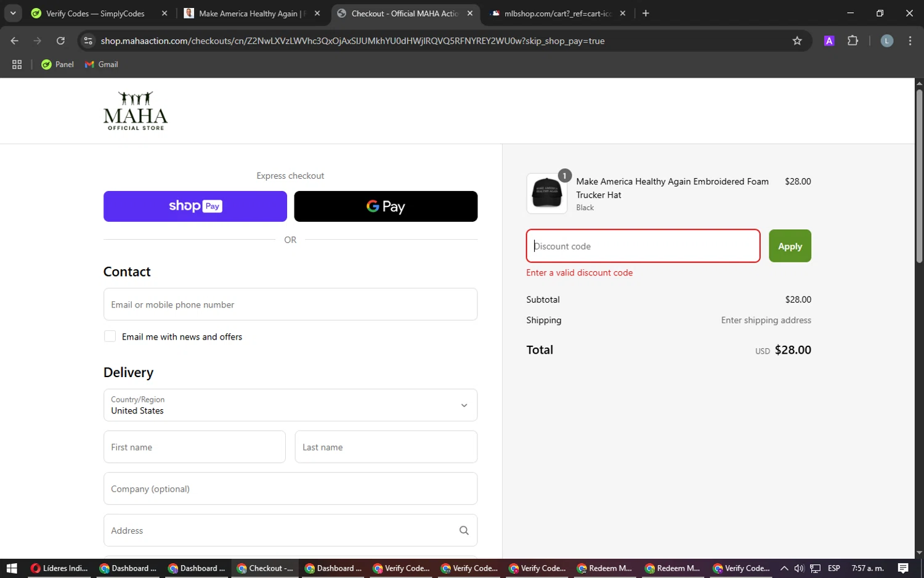Focus the Address field
This screenshot has width=924, height=578.
point(290,531)
